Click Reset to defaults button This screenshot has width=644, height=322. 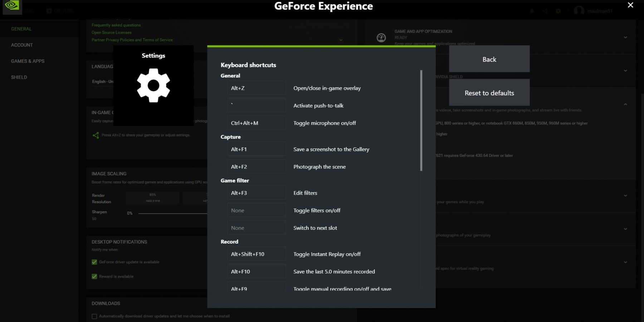tap(489, 93)
